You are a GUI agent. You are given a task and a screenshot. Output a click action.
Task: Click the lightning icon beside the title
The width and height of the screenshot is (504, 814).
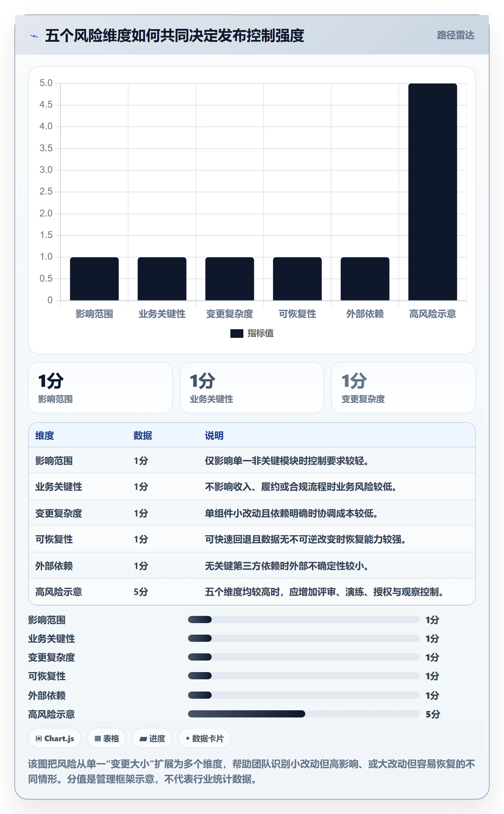[34, 36]
